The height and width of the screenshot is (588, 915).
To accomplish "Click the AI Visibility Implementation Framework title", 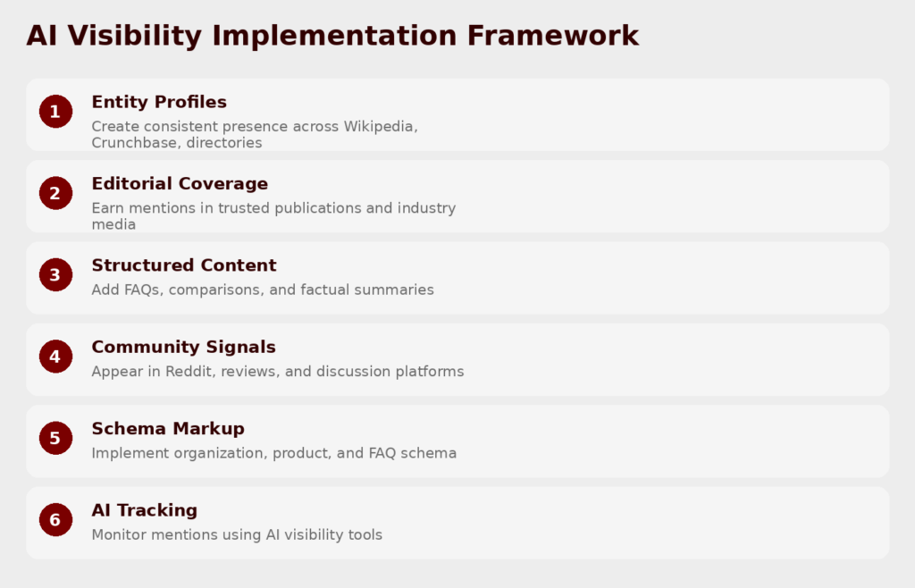I will click(x=332, y=36).
